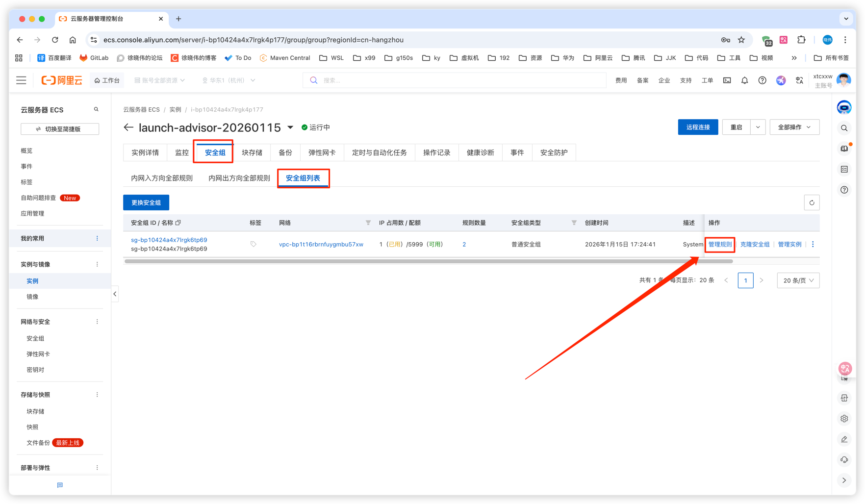Click the table refresh icon button
This screenshot has width=865, height=504.
812,202
